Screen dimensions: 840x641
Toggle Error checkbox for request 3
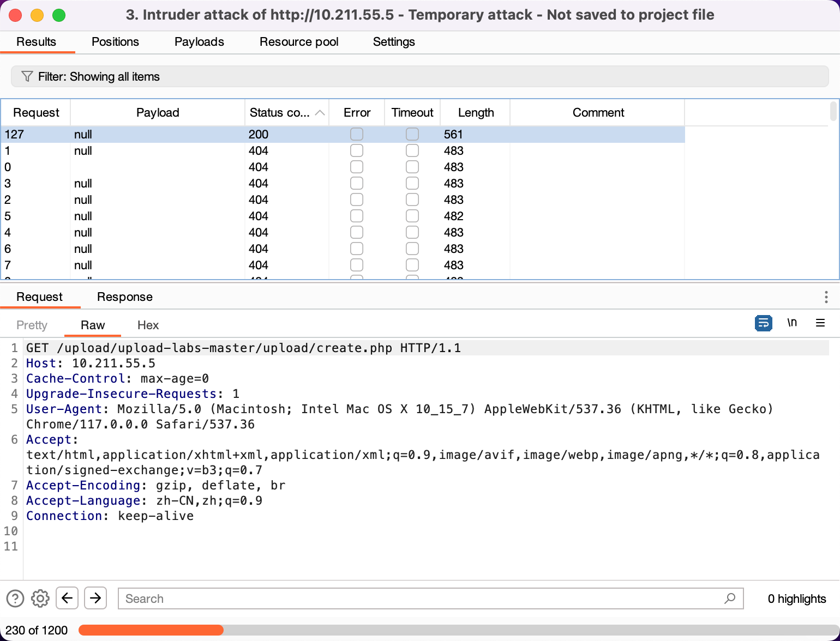pos(357,183)
